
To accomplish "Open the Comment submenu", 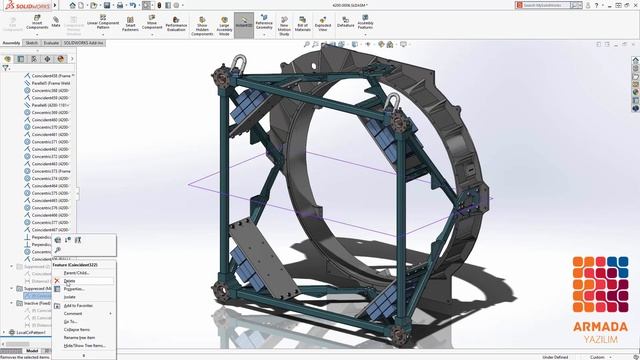I will pos(84,313).
